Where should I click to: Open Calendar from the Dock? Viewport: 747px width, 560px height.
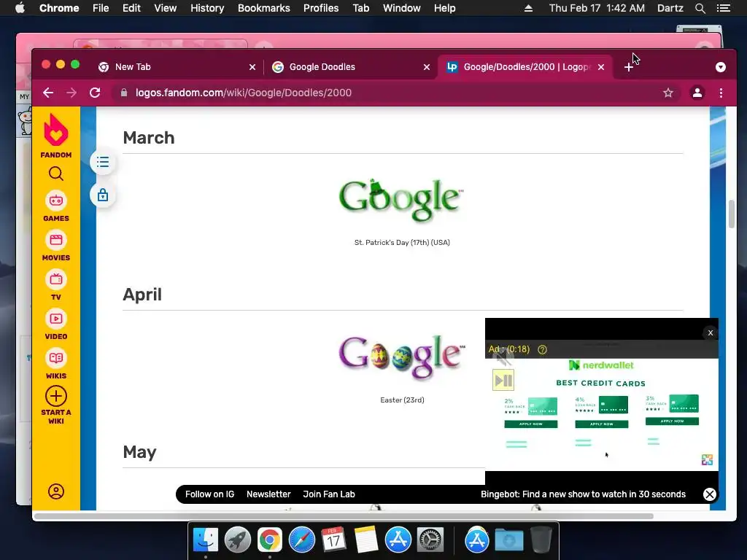pyautogui.click(x=333, y=540)
